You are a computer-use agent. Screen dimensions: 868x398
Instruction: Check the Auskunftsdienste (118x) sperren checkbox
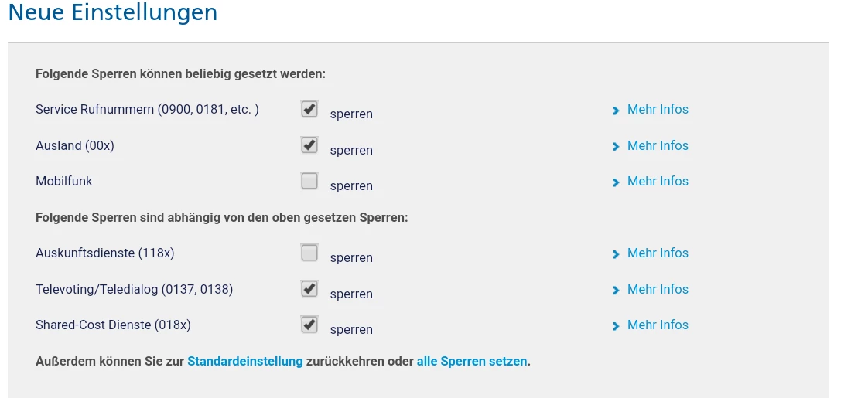pos(309,253)
